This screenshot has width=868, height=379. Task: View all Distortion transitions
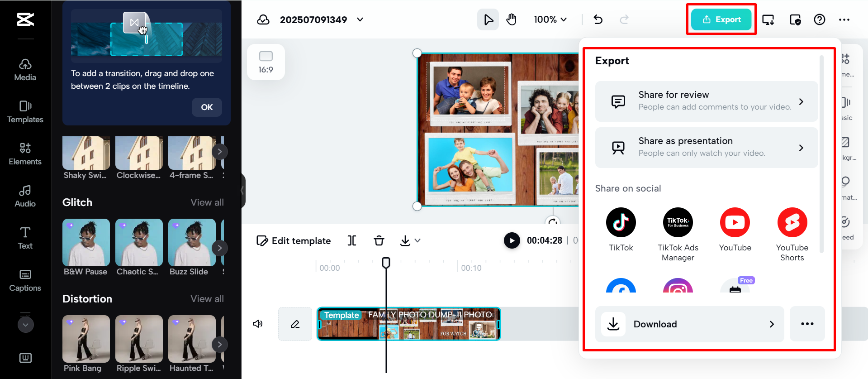(x=207, y=299)
